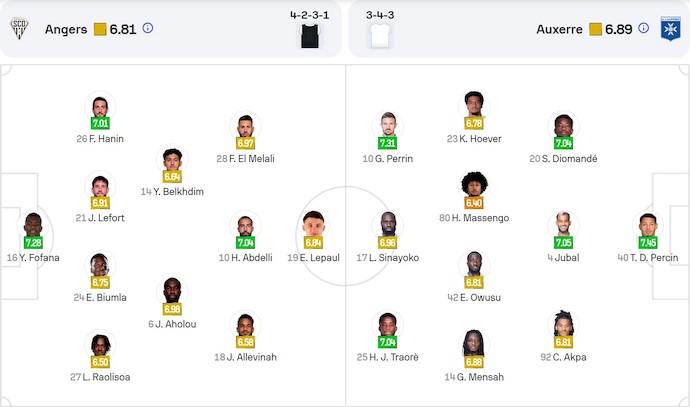
Task: Open info icon beside Angers 6.81 rating
Action: pos(148,29)
